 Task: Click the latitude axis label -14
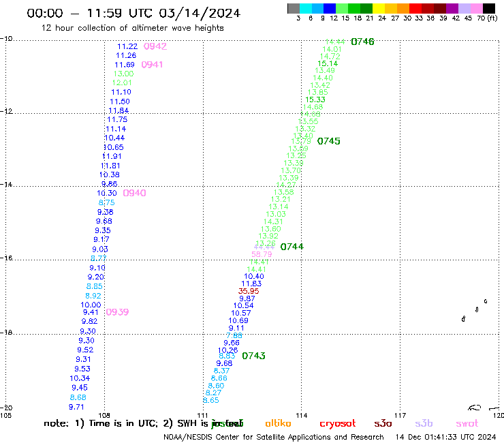6,185
